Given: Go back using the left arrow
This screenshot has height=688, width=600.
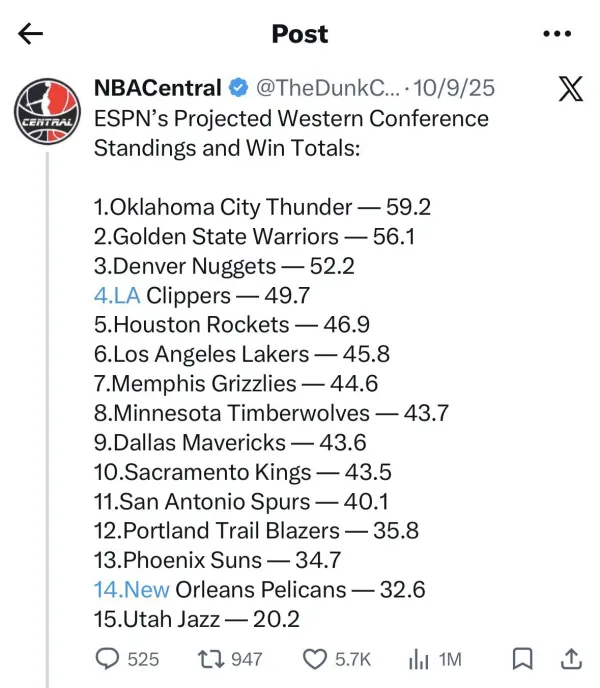Looking at the screenshot, I should (30, 34).
